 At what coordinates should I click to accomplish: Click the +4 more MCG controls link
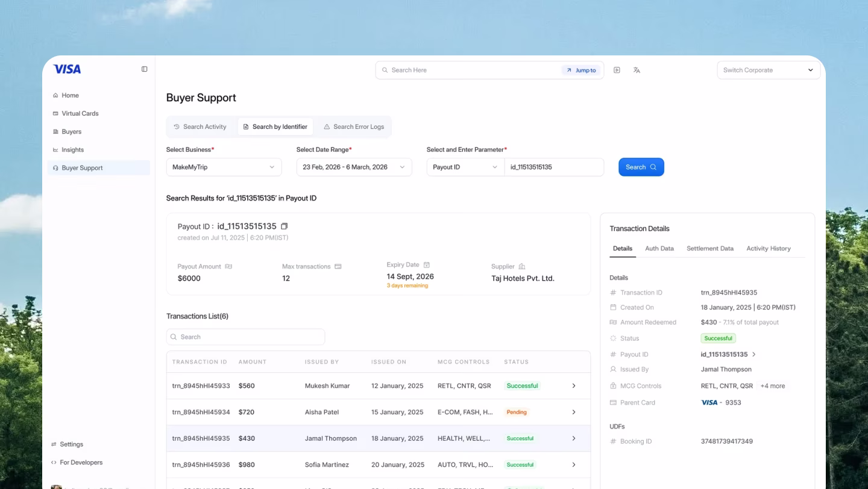pyautogui.click(x=773, y=386)
